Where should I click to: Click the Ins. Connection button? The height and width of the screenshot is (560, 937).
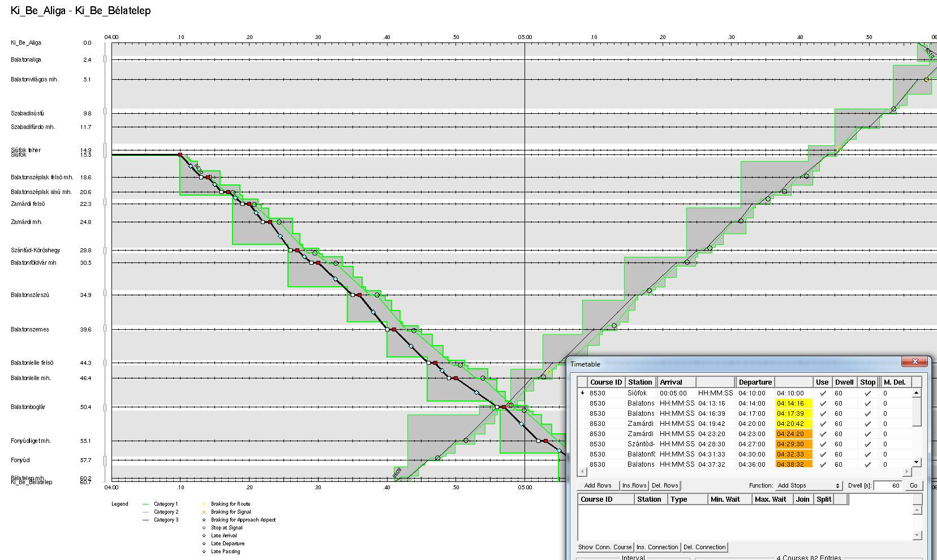point(657,547)
